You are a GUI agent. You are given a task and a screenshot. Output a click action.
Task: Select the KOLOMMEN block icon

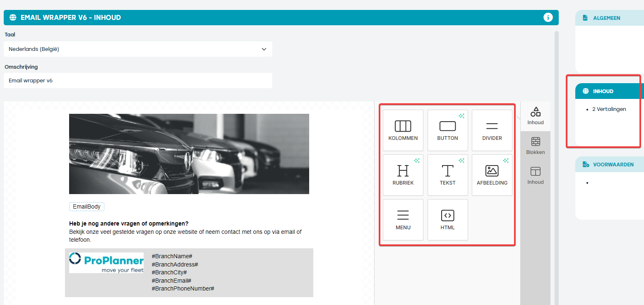pyautogui.click(x=403, y=130)
